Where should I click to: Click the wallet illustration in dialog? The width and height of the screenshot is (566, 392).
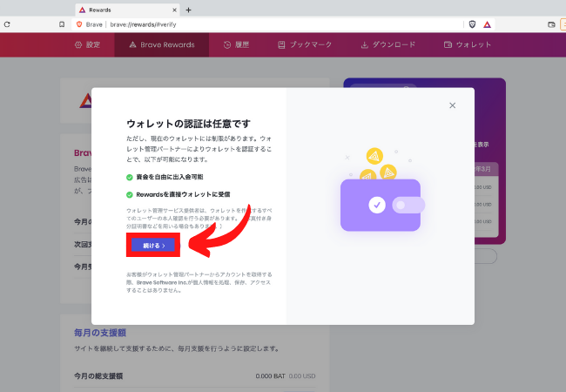click(381, 190)
